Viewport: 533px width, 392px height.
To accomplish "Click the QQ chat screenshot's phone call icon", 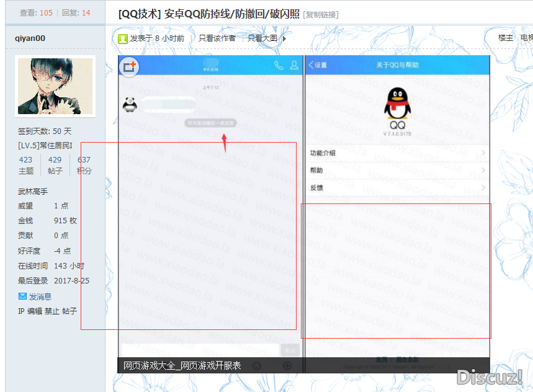I will (x=279, y=65).
